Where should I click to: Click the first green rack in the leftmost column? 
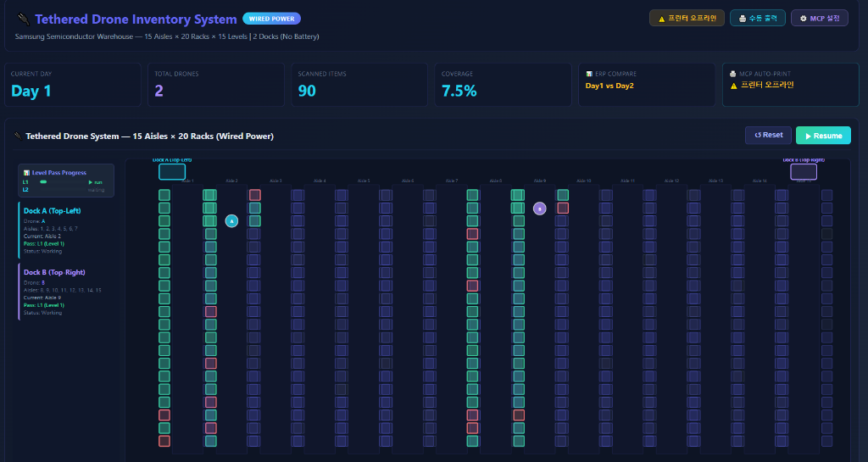[164, 195]
